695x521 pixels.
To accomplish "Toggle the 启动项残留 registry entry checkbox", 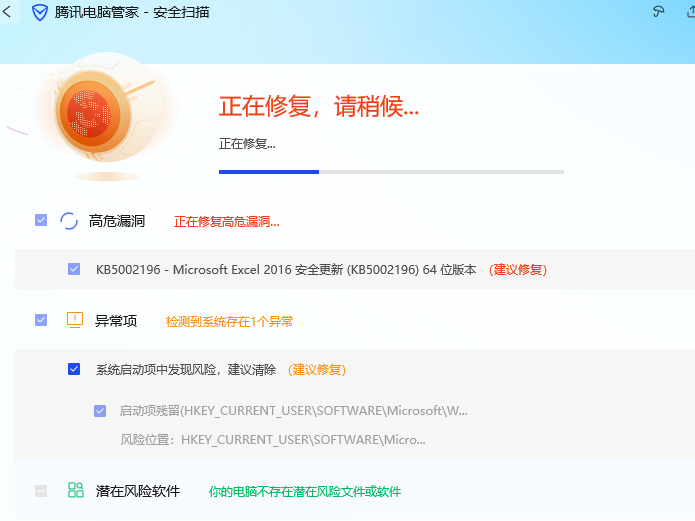I will [x=100, y=411].
